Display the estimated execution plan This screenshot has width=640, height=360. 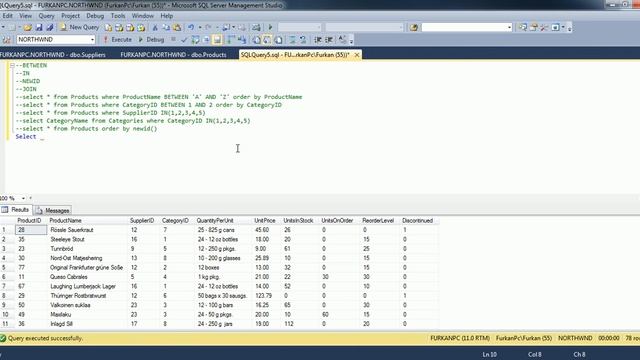[x=195, y=40]
